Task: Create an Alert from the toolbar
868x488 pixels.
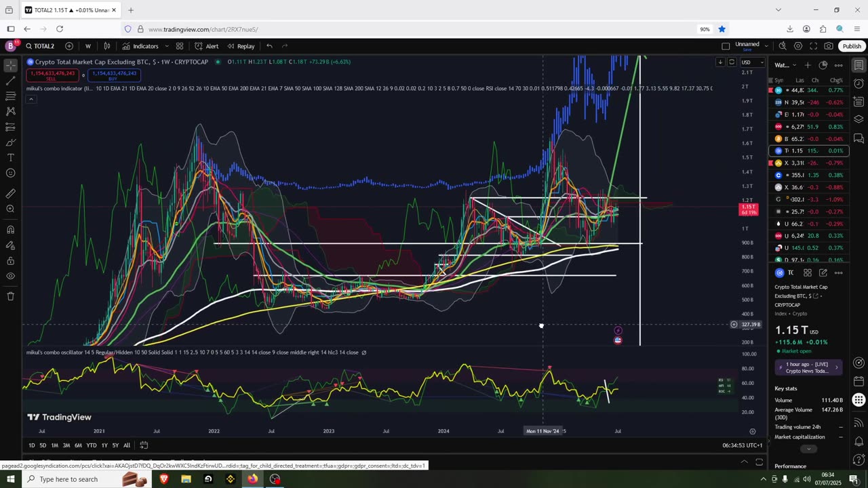Action: tap(207, 46)
